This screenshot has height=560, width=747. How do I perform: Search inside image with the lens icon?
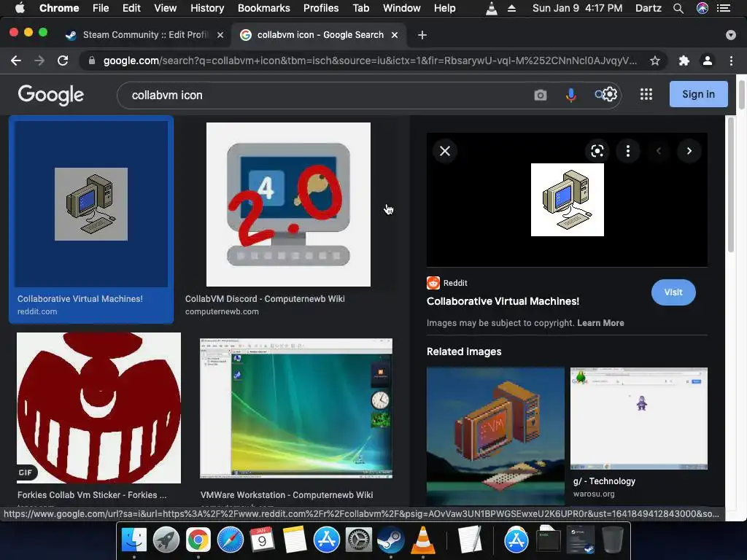pyautogui.click(x=597, y=151)
